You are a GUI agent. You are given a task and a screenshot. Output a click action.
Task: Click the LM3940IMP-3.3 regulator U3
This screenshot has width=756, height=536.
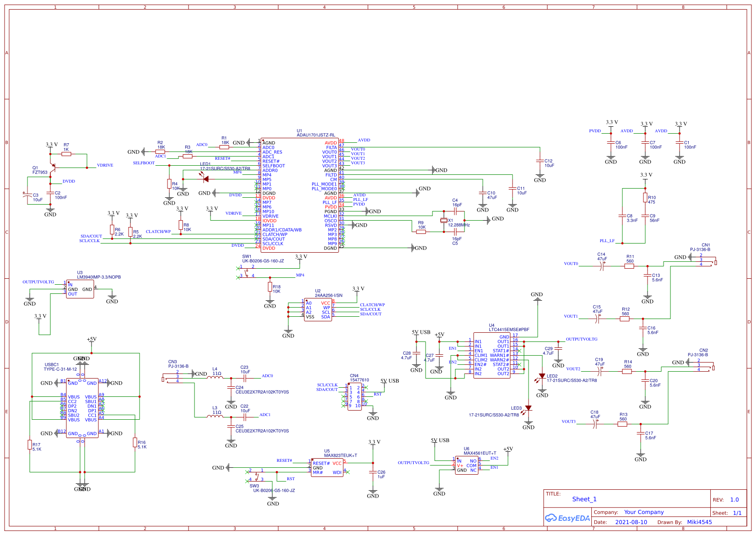pos(81,290)
